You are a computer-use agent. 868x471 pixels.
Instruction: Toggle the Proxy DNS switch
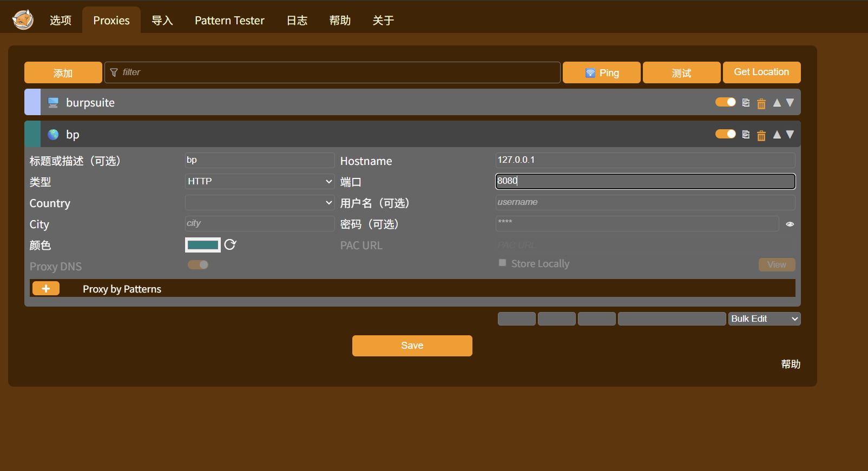tap(198, 265)
